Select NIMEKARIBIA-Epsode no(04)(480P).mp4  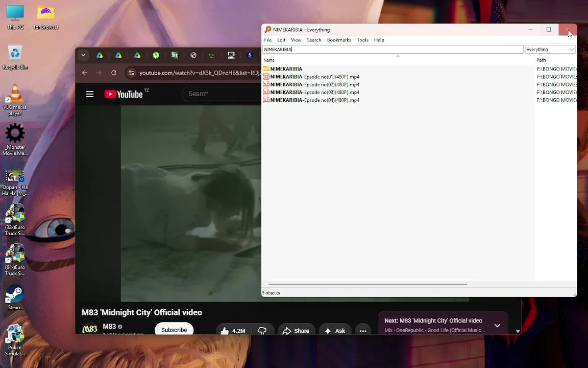tap(311, 100)
